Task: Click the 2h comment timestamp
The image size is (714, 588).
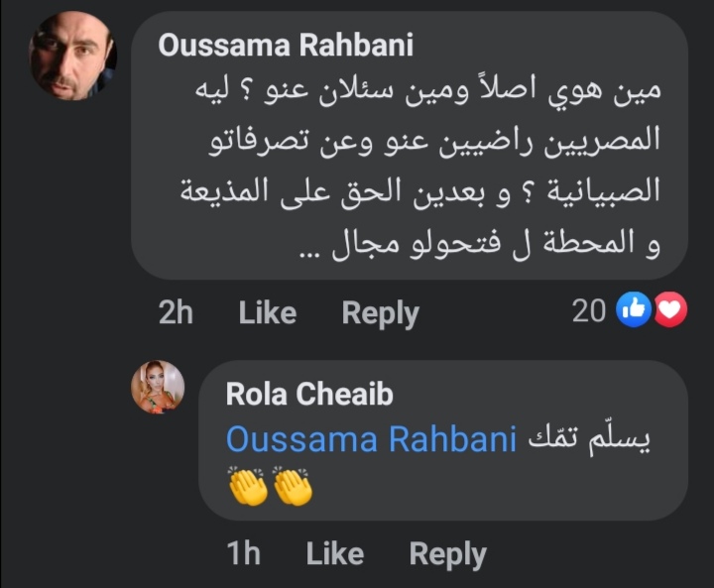Action: coord(176,313)
